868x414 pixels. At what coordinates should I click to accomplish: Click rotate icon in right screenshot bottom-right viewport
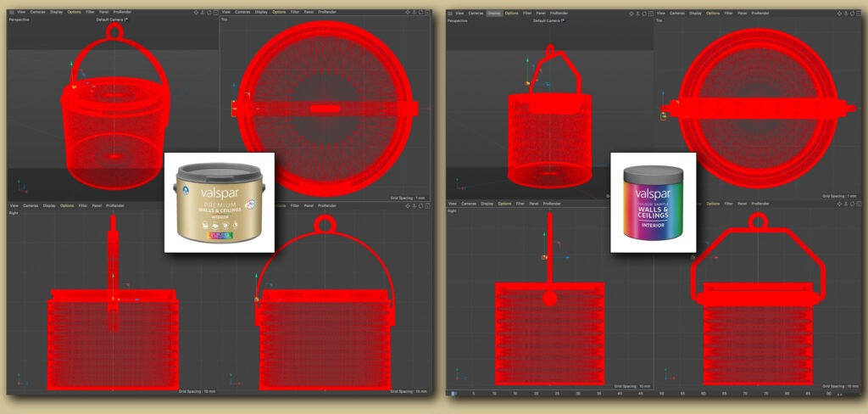tap(853, 204)
